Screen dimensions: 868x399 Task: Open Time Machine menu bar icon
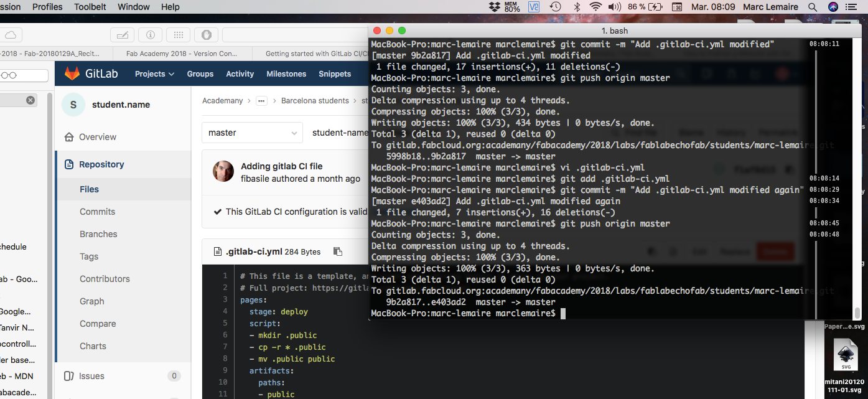click(x=555, y=7)
